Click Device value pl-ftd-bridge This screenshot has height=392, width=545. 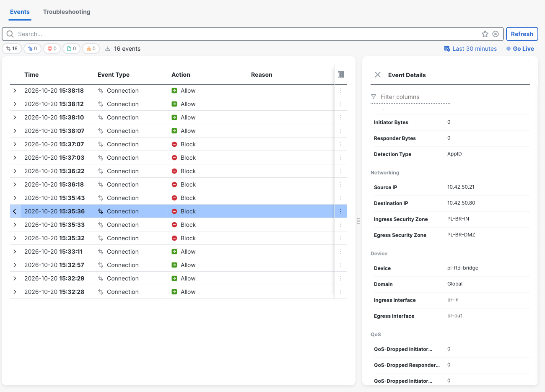(463, 268)
